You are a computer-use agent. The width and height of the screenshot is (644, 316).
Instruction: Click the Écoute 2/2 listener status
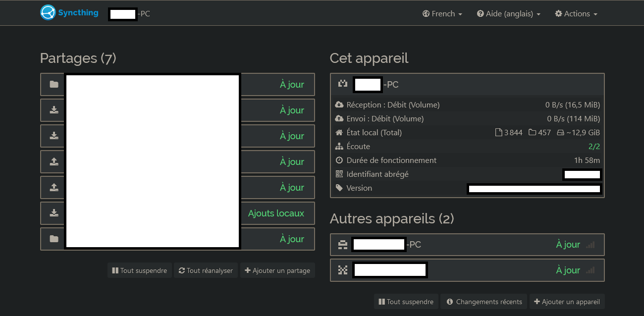tap(593, 147)
